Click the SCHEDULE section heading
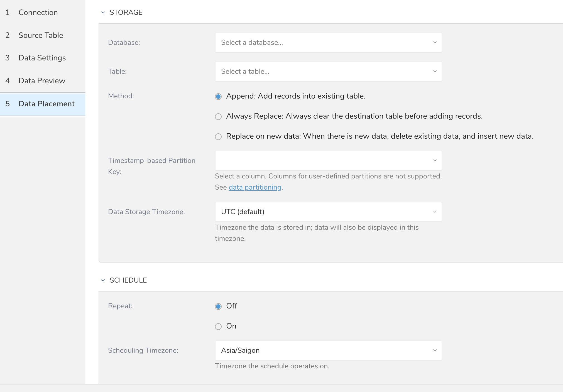The width and height of the screenshot is (563, 392). click(128, 280)
